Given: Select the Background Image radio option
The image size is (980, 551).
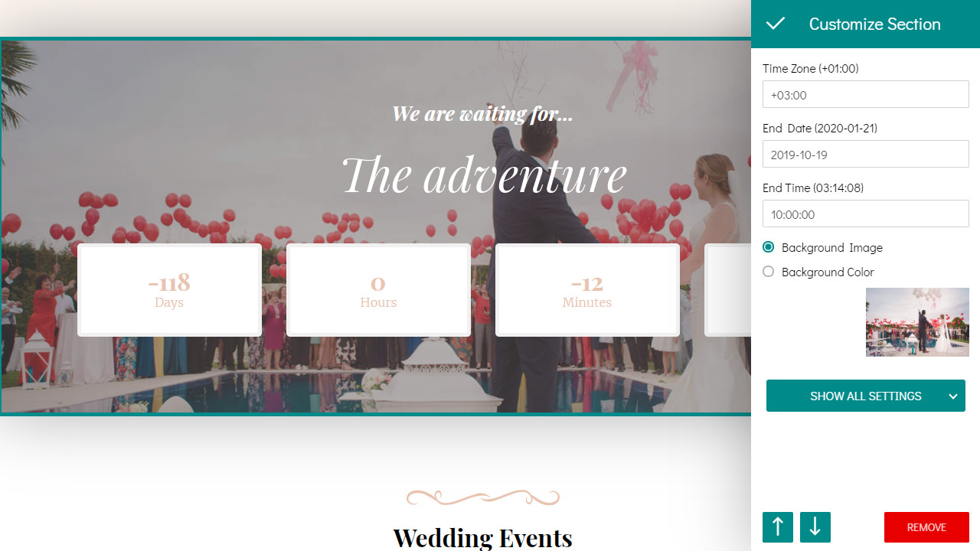Looking at the screenshot, I should tap(769, 247).
